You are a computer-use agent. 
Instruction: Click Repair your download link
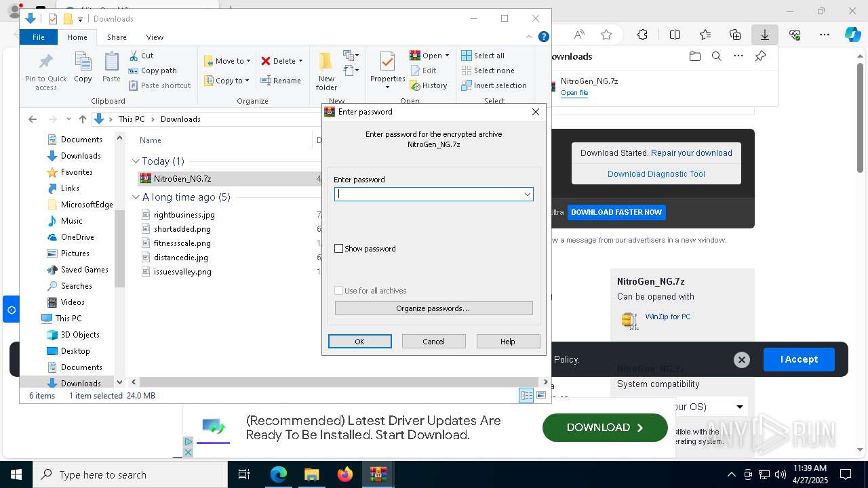(x=692, y=153)
